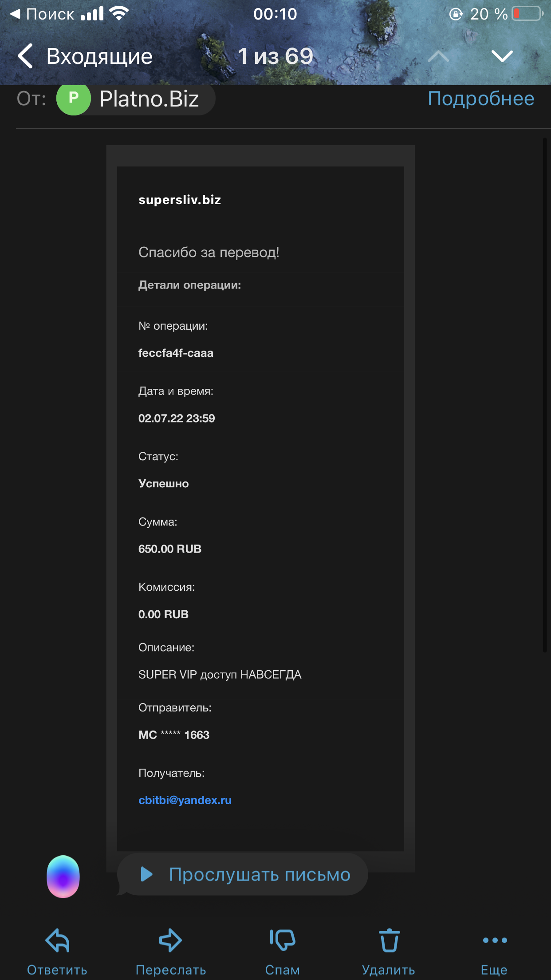Tap the forward arrow icon
This screenshot has width=551, height=980.
[x=170, y=940]
